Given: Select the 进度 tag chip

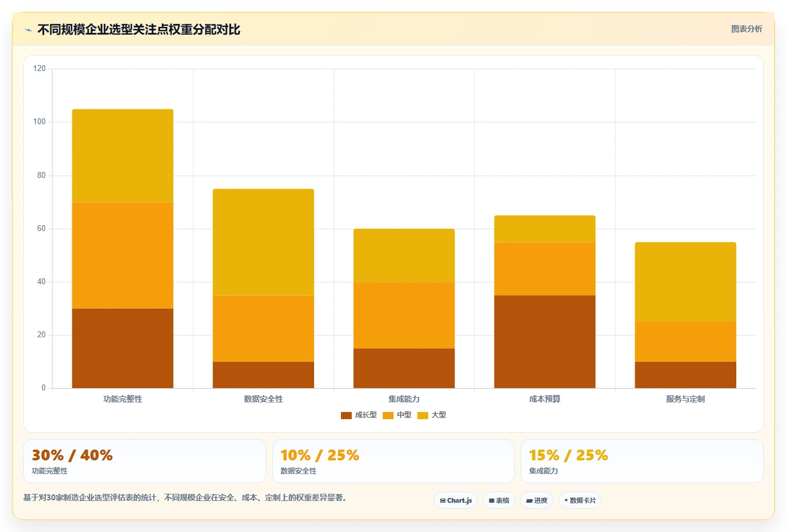Looking at the screenshot, I should (537, 500).
